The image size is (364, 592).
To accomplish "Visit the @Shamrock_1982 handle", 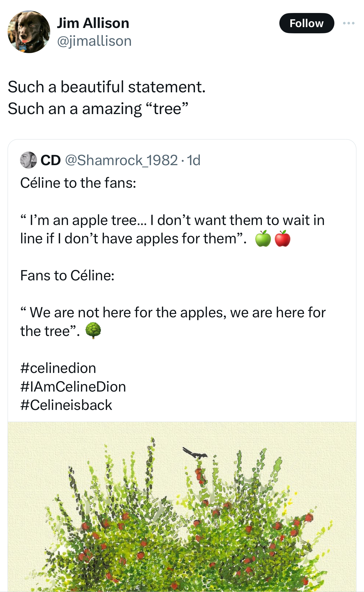I will (121, 160).
